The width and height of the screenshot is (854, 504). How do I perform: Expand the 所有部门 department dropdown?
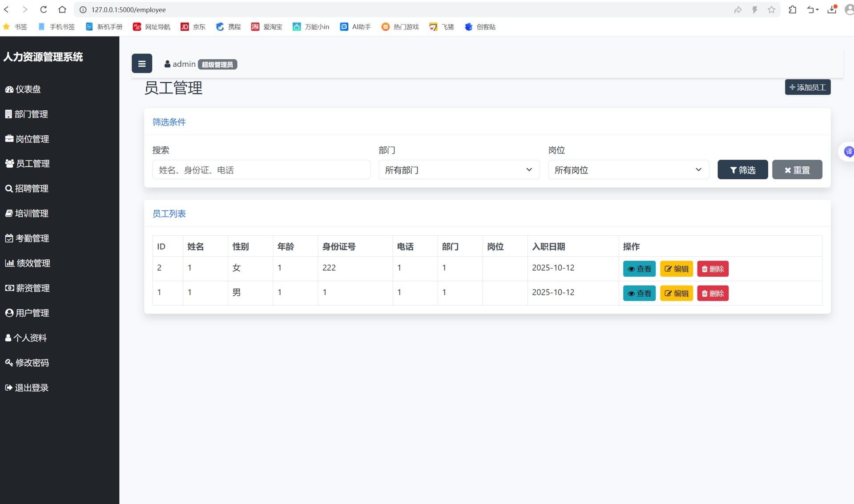click(x=459, y=169)
